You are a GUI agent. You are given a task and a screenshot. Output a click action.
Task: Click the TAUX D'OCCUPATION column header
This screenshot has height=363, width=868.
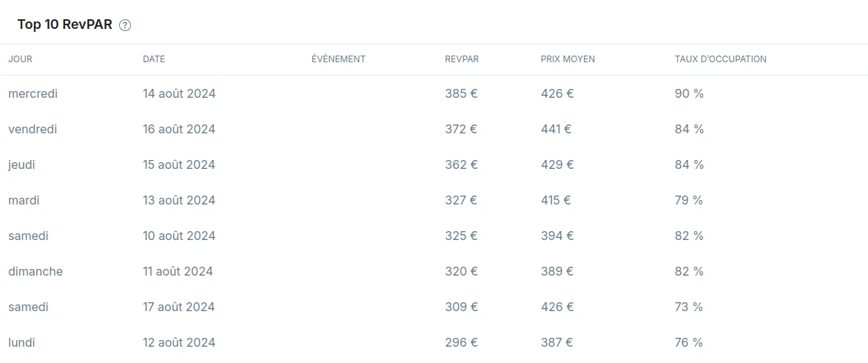pos(720,59)
